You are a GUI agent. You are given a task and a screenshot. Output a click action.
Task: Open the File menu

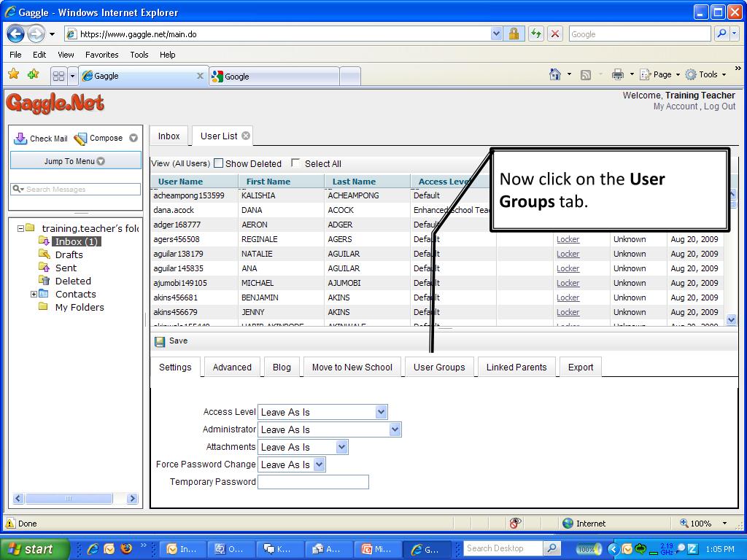[x=16, y=55]
